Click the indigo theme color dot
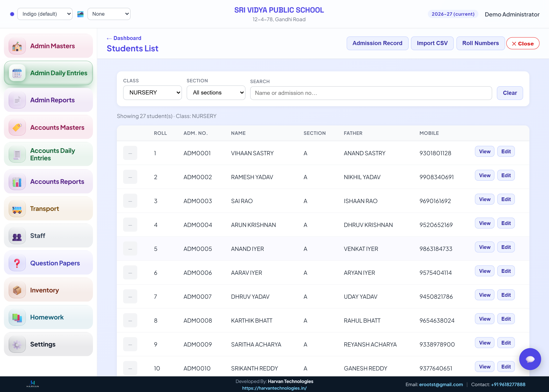 coord(12,14)
